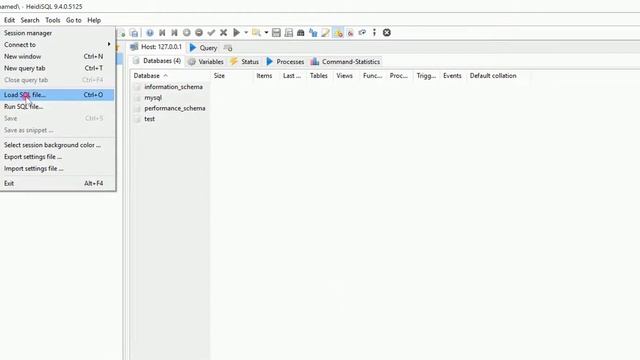The height and width of the screenshot is (360, 640).
Task: Click the toolbar icon left of Help
Action: 134,33
